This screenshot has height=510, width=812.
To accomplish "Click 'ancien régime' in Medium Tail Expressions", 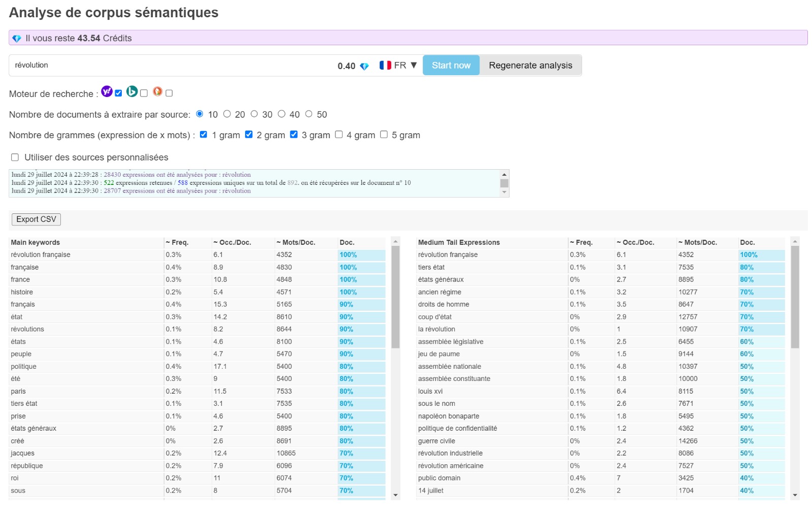I will pos(601,292).
